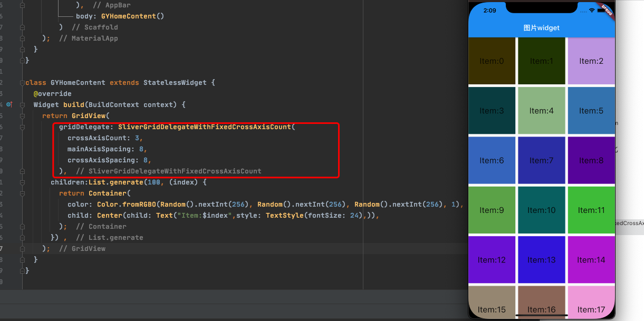Image resolution: width=644 pixels, height=321 pixels.
Task: Click the @override annotation
Action: [x=53, y=94]
